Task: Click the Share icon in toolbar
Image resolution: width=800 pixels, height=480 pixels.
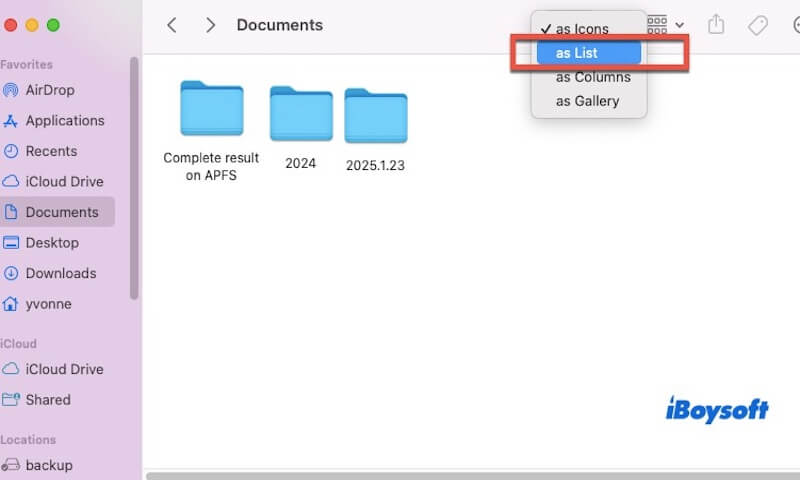Action: point(716,24)
